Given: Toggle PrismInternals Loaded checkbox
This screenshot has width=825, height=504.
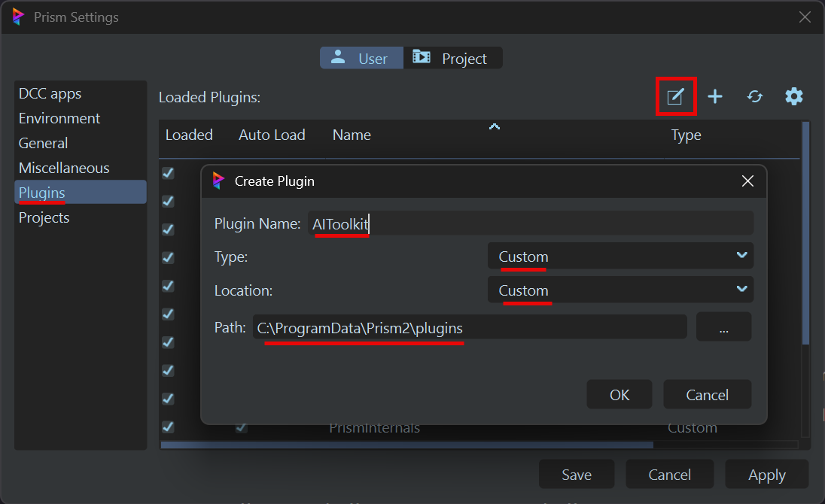Looking at the screenshot, I should click(168, 427).
